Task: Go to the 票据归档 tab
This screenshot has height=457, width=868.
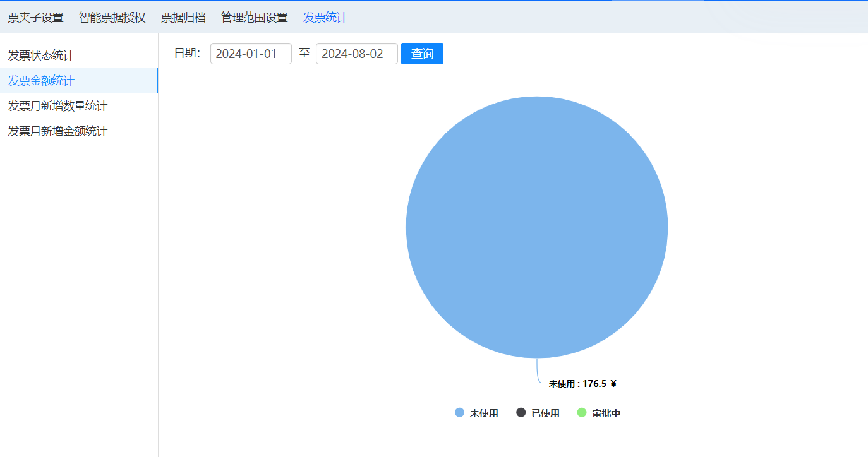Action: [183, 18]
